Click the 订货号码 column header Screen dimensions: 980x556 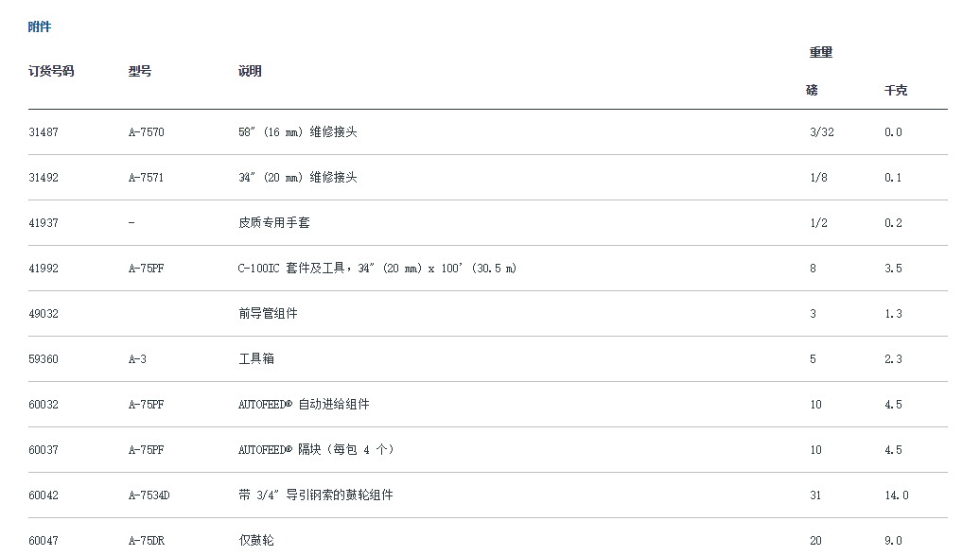(51, 72)
